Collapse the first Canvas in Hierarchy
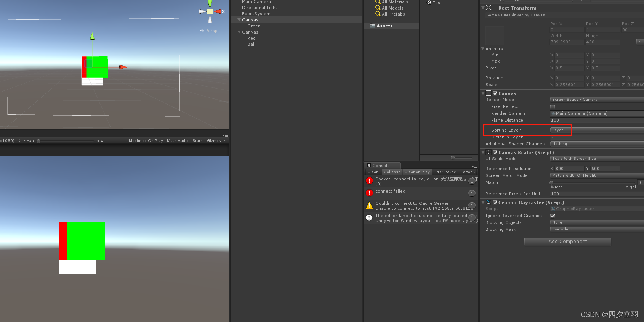 pos(239,20)
